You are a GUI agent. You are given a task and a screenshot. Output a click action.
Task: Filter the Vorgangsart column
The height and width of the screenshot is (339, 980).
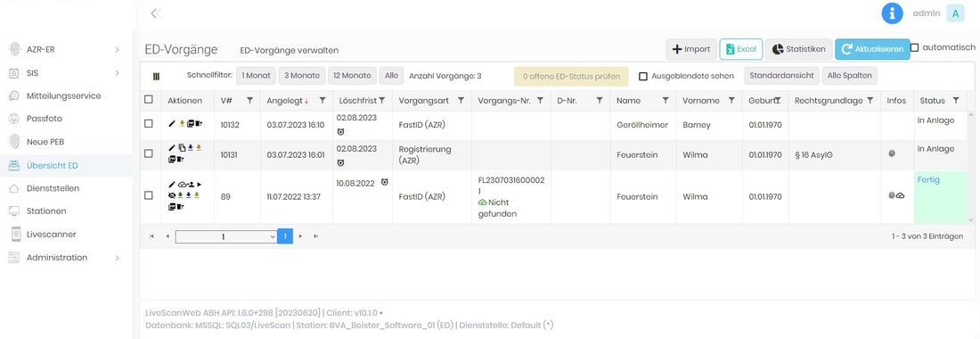coord(461,100)
